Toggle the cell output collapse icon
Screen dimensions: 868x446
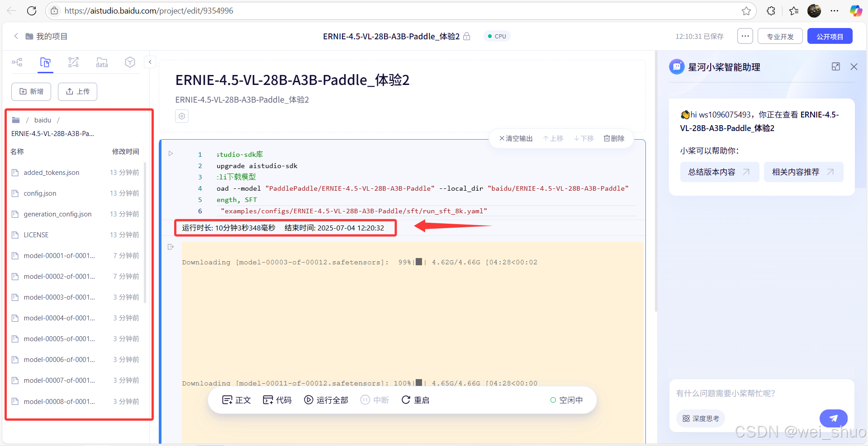tap(171, 247)
